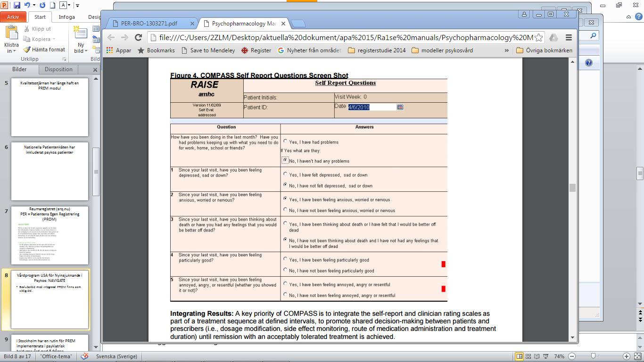Select 'Yes, I have felt depressed' radio

tap(285, 174)
